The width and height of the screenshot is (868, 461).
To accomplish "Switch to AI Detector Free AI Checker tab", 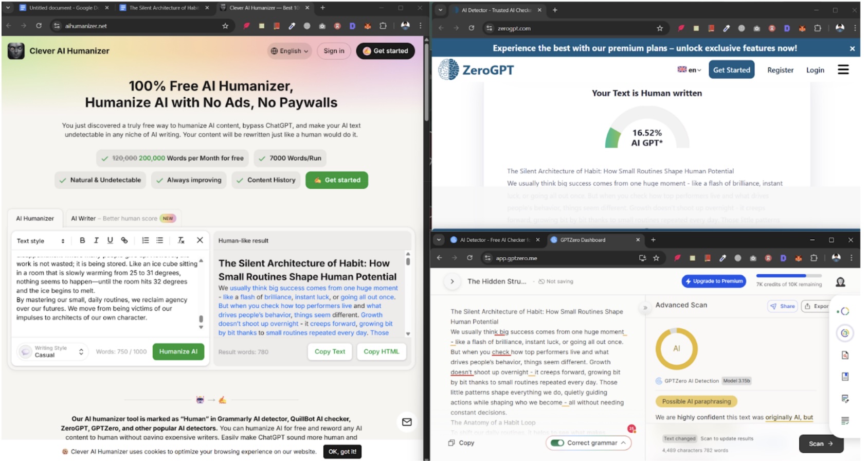I will pyautogui.click(x=495, y=240).
